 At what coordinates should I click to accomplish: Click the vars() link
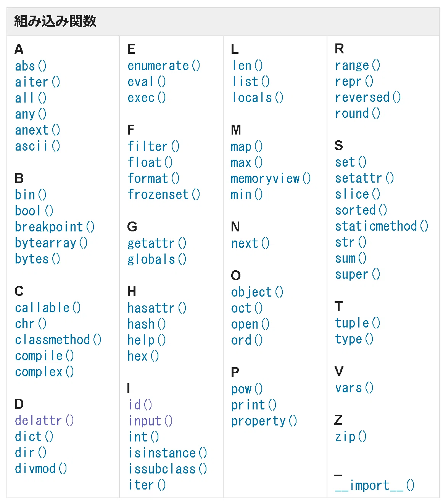354,388
